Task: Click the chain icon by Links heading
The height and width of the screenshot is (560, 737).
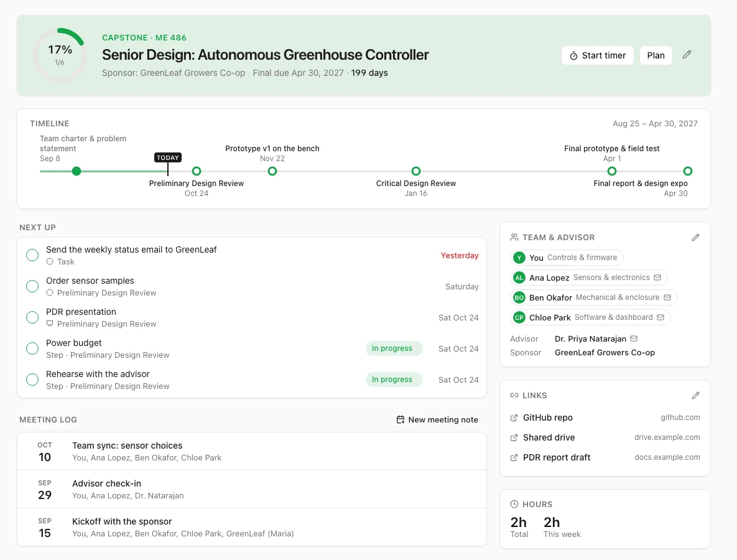Action: (x=515, y=396)
